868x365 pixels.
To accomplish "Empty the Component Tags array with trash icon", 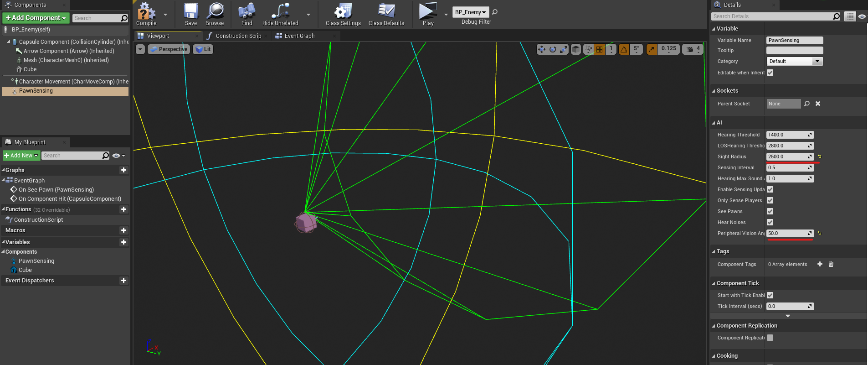I will click(x=831, y=264).
